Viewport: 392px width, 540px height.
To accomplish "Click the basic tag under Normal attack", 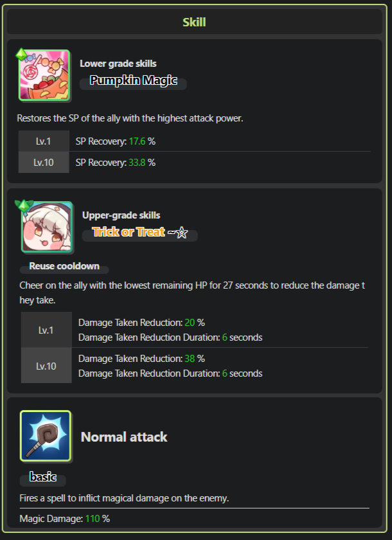I will coord(43,476).
